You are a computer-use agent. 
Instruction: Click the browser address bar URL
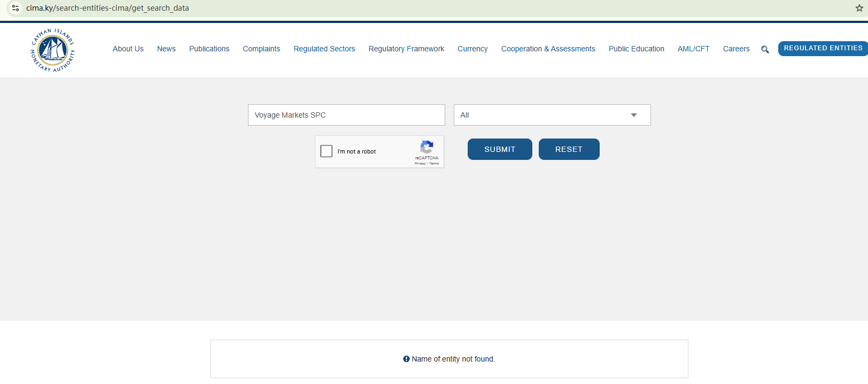(107, 8)
